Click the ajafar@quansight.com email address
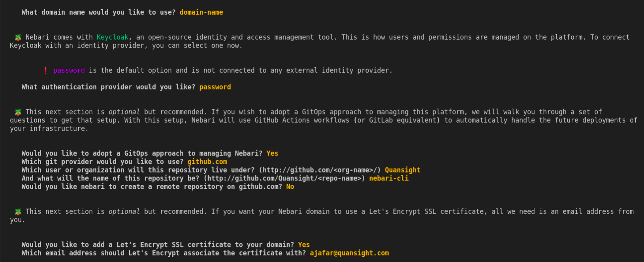 tap(350, 253)
